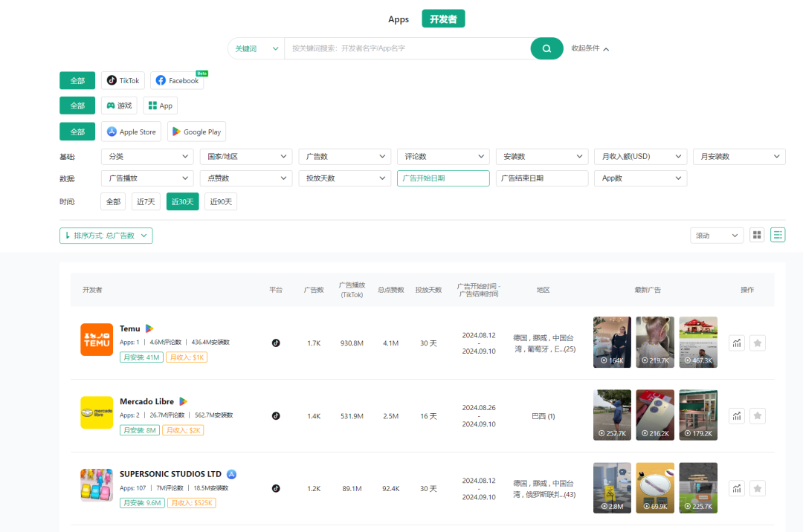This screenshot has height=532, width=803.
Task: Open Temu ad thumbnail with 467.3K views
Action: 698,343
